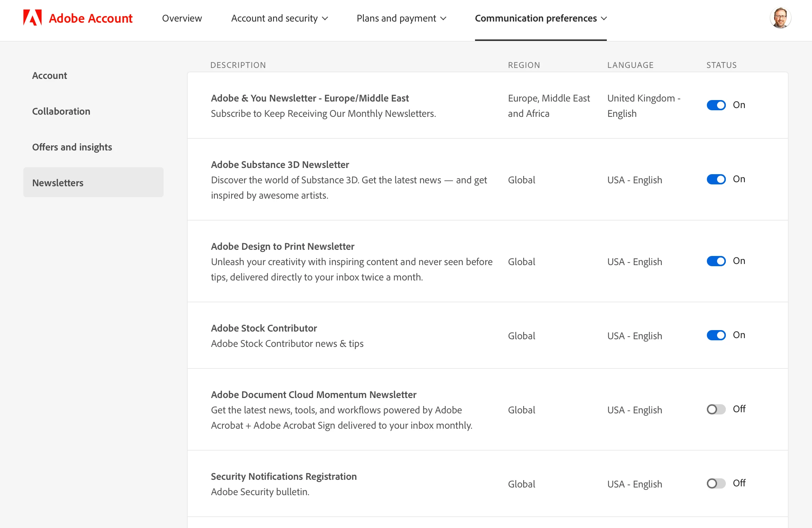812x528 pixels.
Task: Click the Adobe Account title link
Action: (x=91, y=18)
